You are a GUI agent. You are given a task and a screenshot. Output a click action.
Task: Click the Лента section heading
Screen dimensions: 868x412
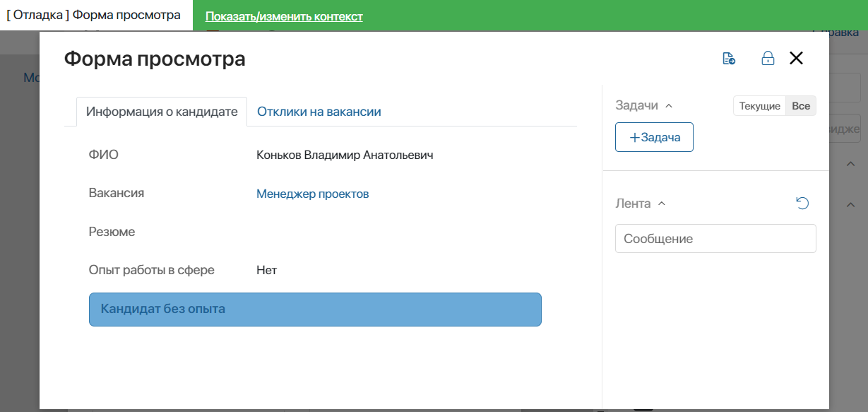[x=633, y=204]
